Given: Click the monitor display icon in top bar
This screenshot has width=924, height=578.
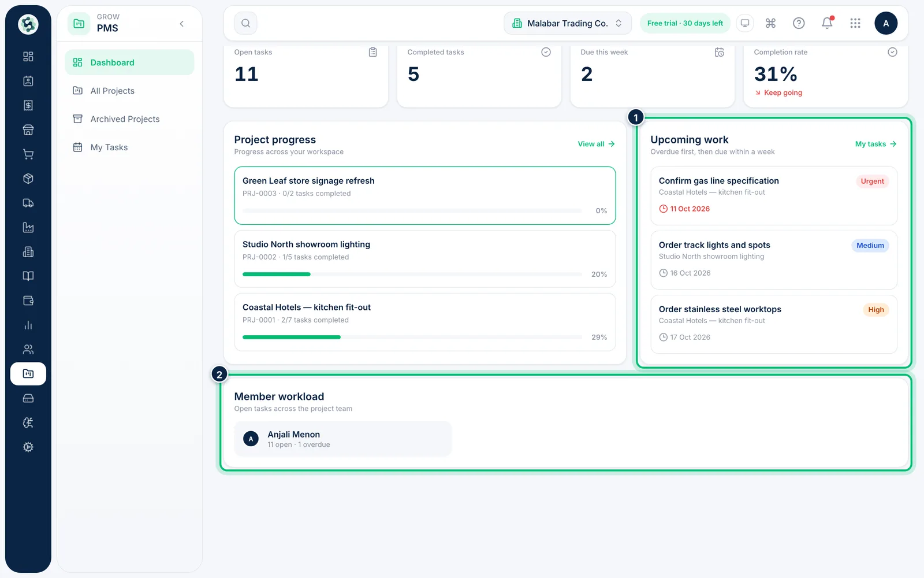Looking at the screenshot, I should 745,23.
